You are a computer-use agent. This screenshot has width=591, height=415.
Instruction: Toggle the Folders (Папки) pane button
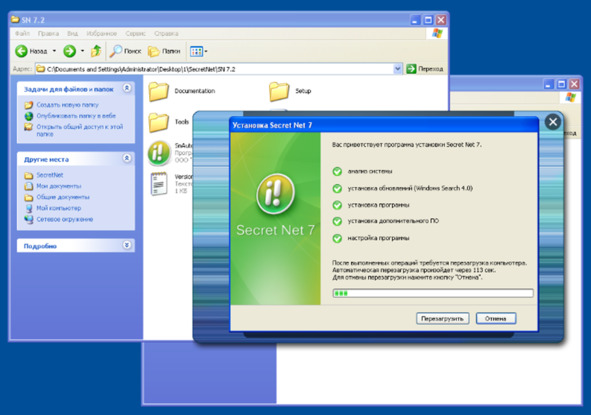click(164, 51)
